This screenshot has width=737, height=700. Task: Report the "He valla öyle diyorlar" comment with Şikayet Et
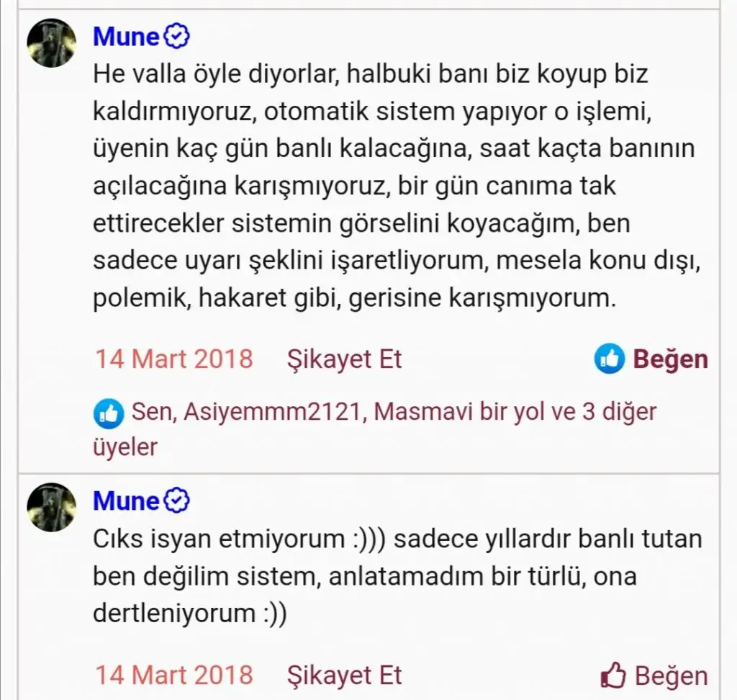pos(344,359)
